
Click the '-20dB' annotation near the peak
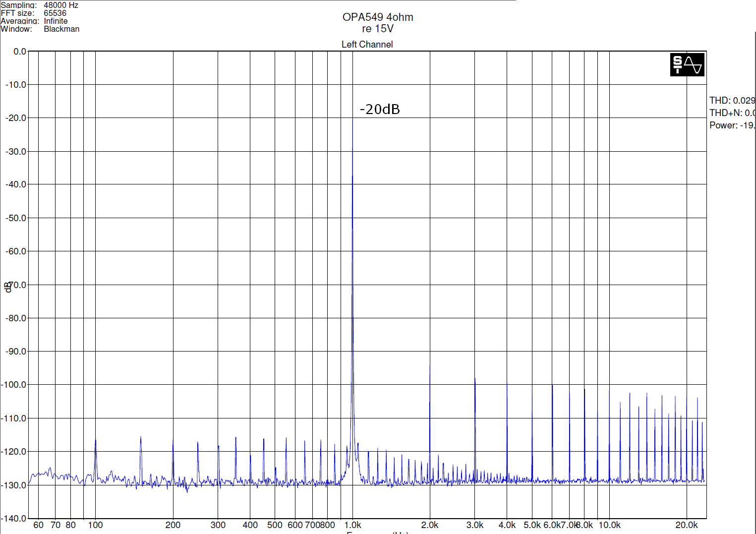(380, 109)
